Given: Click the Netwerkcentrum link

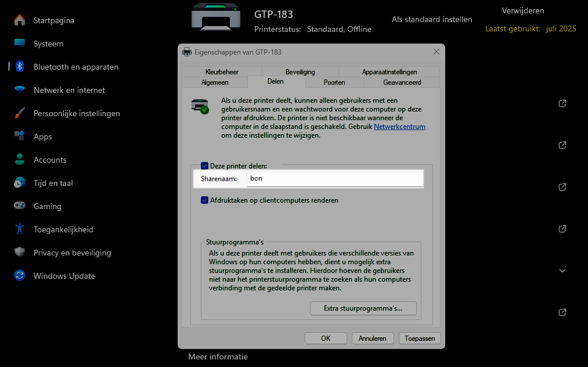Looking at the screenshot, I should click(399, 126).
